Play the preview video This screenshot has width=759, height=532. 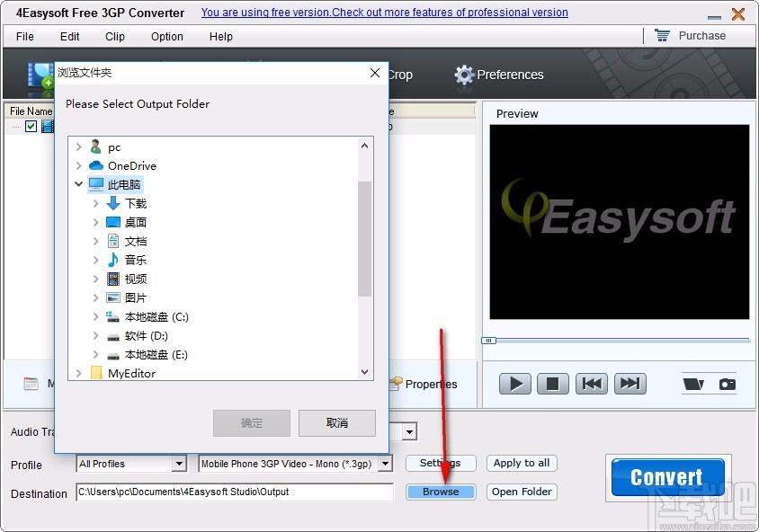pos(515,384)
